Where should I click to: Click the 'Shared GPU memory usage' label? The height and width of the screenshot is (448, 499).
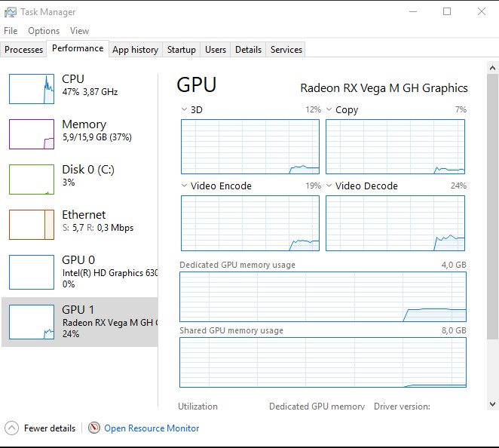coord(231,330)
